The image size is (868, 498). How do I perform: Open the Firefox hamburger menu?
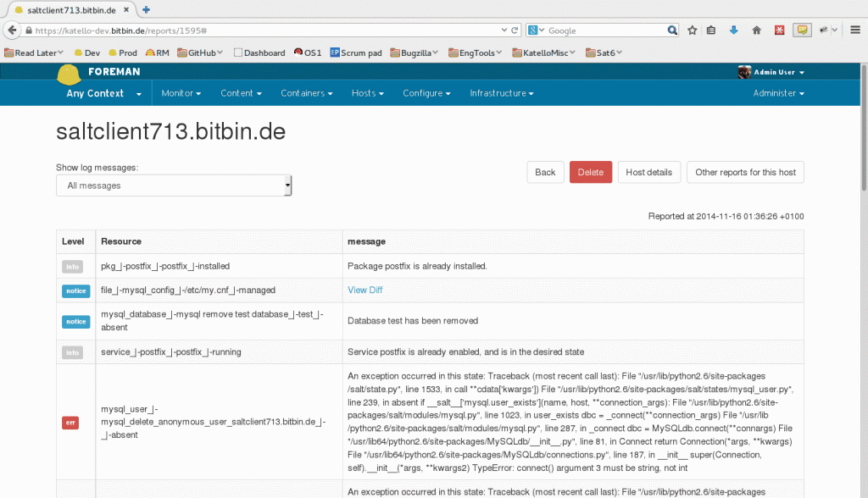point(854,30)
